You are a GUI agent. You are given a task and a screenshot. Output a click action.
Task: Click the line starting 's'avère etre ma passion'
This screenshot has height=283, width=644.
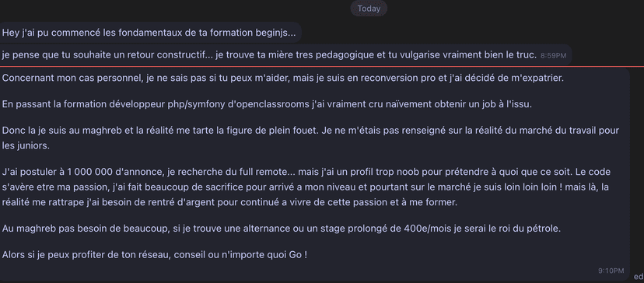(x=305, y=187)
